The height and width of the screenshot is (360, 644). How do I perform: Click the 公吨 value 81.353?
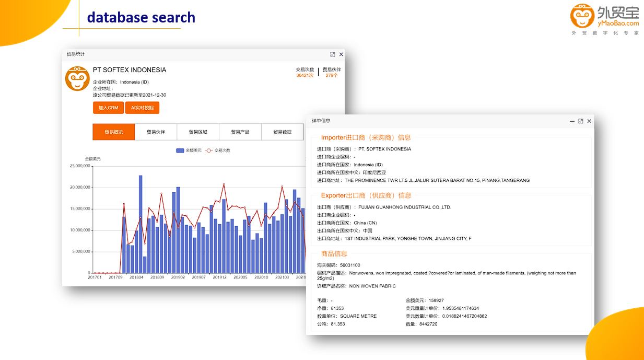coord(337,324)
